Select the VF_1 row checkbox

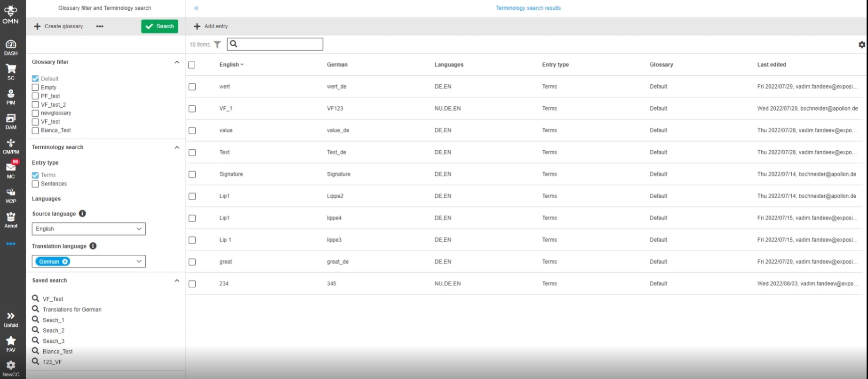click(x=192, y=109)
